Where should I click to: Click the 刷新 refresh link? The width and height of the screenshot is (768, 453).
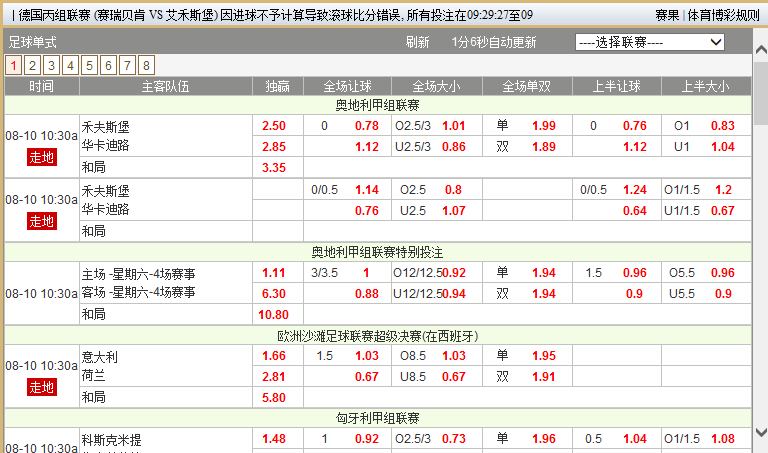pos(417,42)
